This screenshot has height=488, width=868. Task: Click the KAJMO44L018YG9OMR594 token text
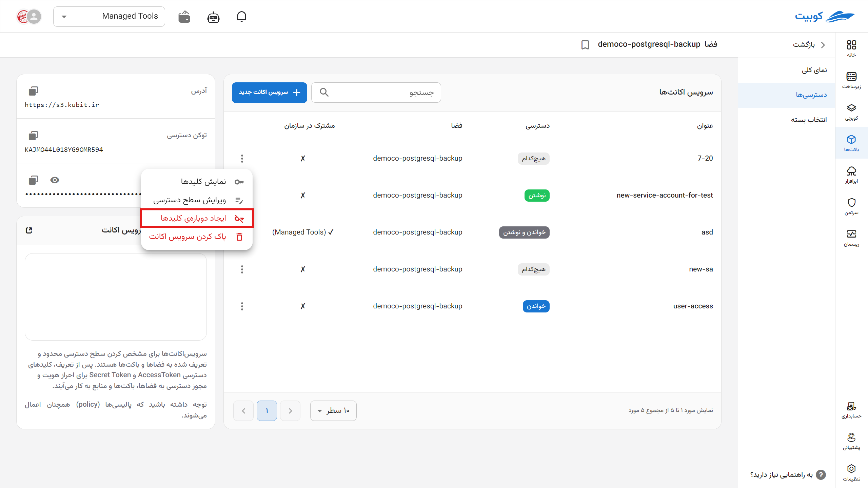[x=64, y=149]
